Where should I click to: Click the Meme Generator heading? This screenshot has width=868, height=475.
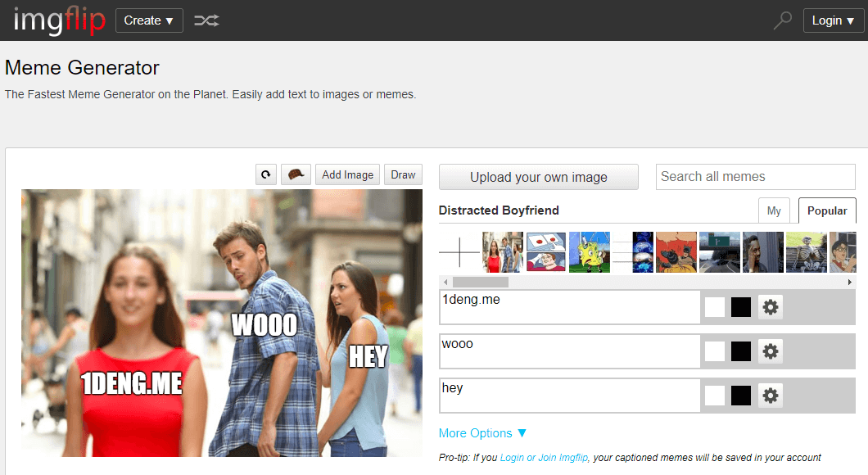pos(82,67)
